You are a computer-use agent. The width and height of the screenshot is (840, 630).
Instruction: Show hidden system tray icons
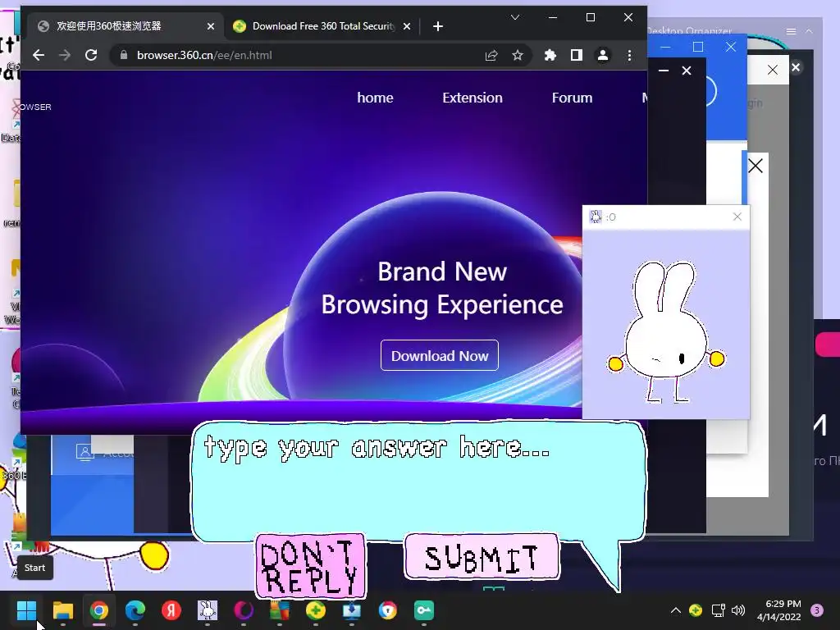click(x=676, y=610)
